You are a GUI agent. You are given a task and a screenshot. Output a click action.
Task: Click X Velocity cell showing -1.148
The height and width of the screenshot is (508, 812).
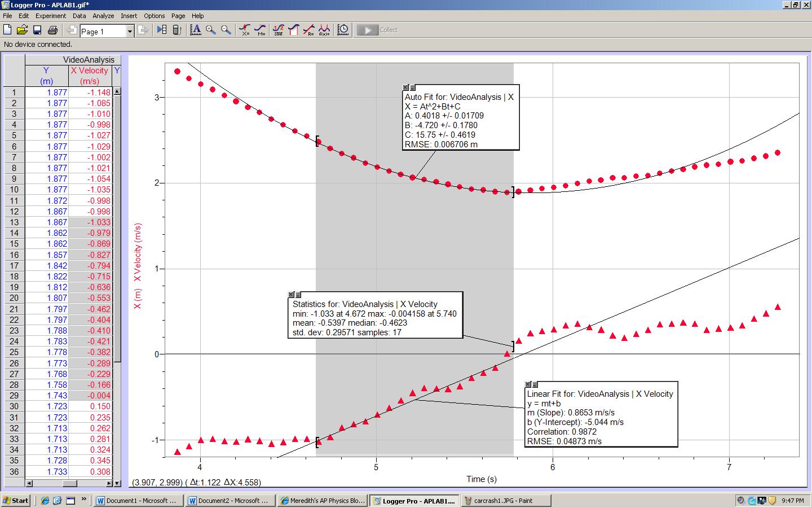[x=90, y=93]
